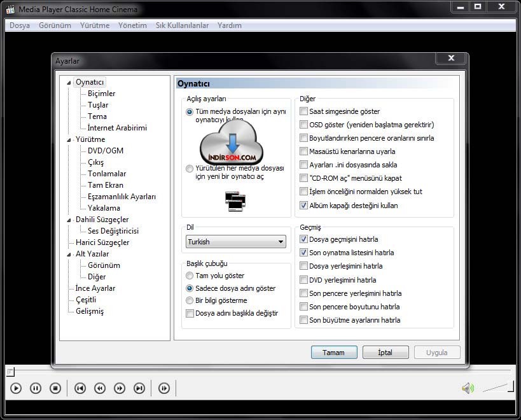Uncheck 'Albüm kapağı desteğini kullan'
The height and width of the screenshot is (420, 521).
pos(303,205)
